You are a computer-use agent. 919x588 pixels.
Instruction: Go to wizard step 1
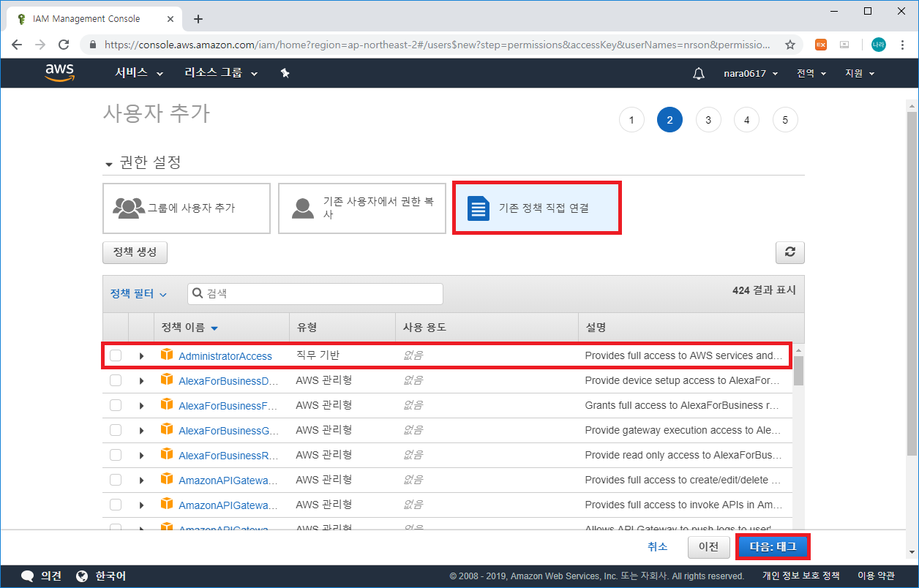pyautogui.click(x=631, y=120)
